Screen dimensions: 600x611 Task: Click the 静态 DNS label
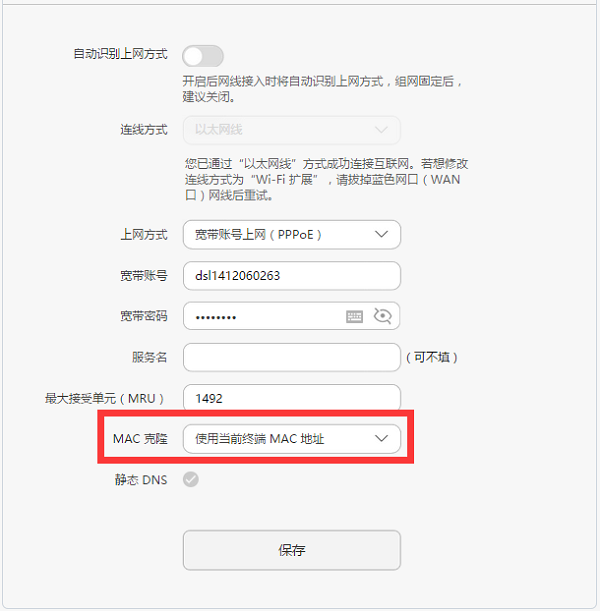(141, 479)
